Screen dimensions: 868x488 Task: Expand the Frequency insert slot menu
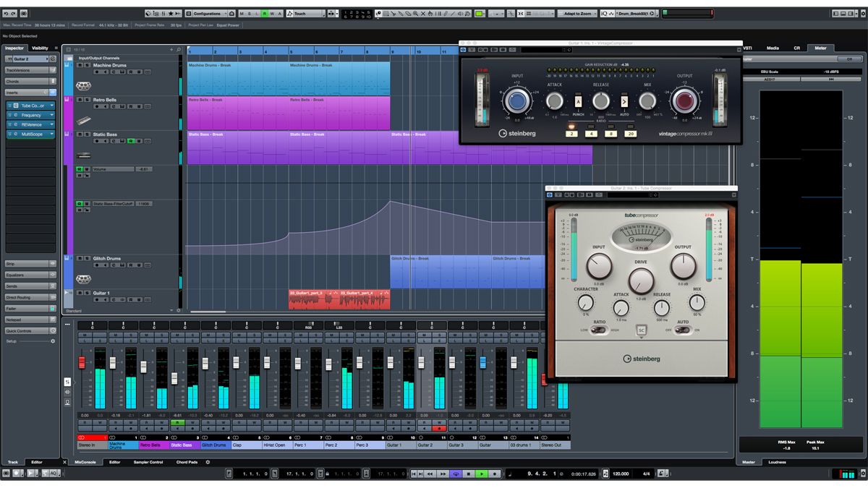[x=51, y=115]
